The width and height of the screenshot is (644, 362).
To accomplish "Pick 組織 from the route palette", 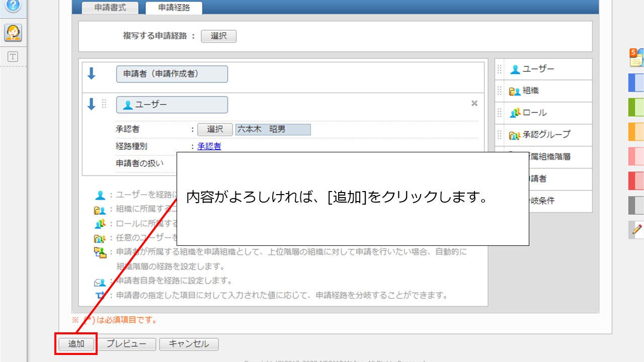I will click(x=543, y=91).
